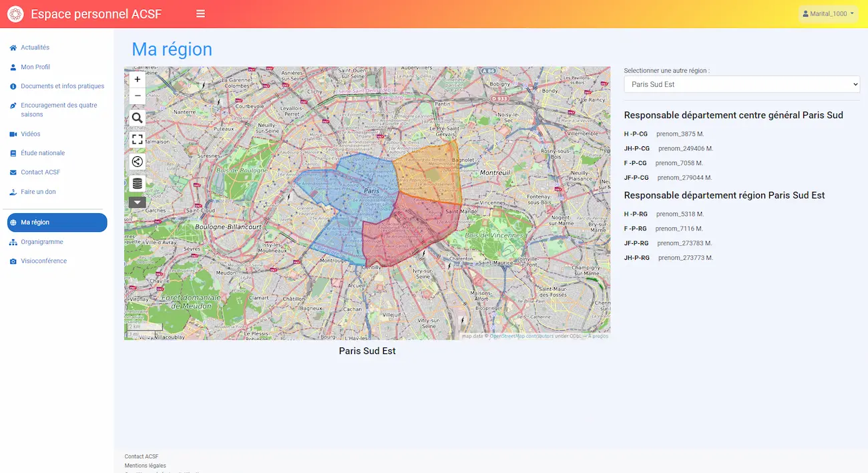Click Mentions légales footer link

click(145, 466)
